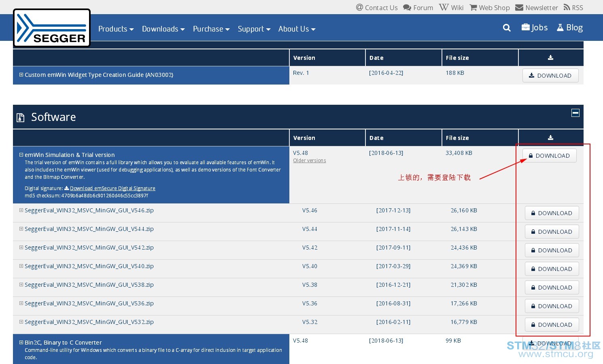Click the file name SeggerEval_WIN32_MSVC_MinGW_GUI_V540.zip
This screenshot has height=364, width=603.
point(89,266)
